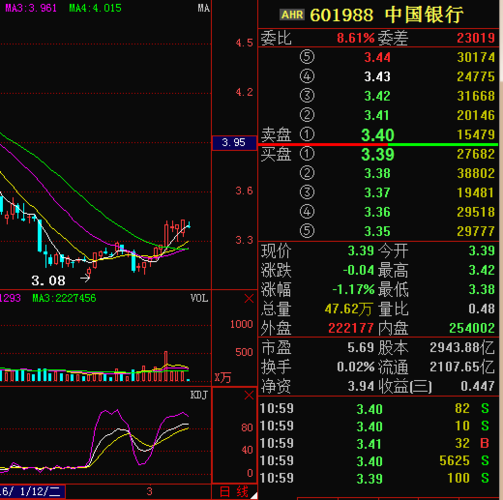Click the 换手 value 0.02%
503x500 pixels.
(x=356, y=367)
